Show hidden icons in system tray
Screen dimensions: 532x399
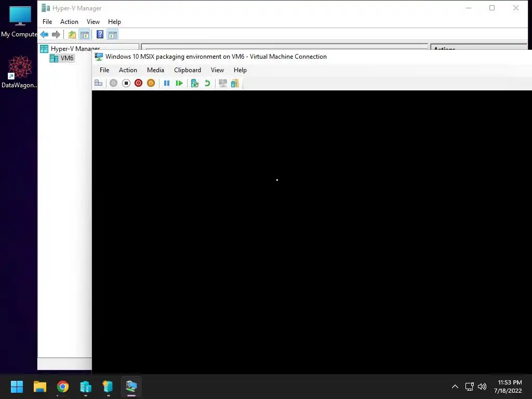[455, 387]
